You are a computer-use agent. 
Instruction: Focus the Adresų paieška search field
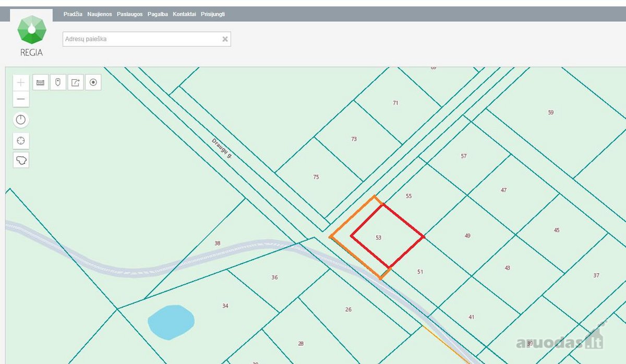tap(147, 39)
